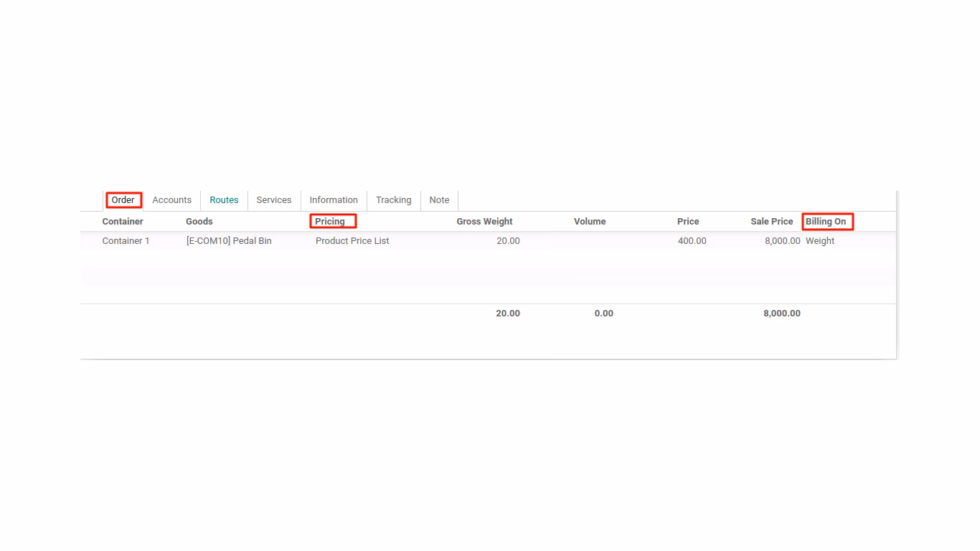Click the [E-COM10] Pedal Bin goods cell
980x551 pixels.
tap(229, 241)
